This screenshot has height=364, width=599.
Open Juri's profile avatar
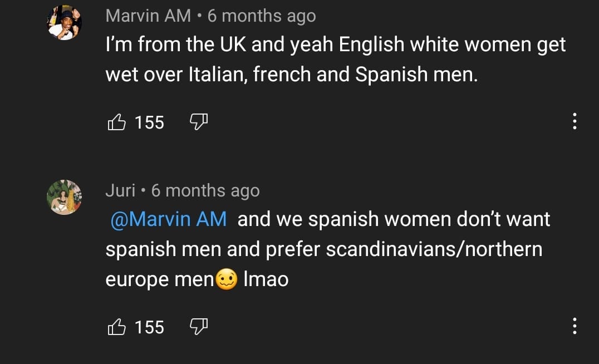(x=64, y=197)
